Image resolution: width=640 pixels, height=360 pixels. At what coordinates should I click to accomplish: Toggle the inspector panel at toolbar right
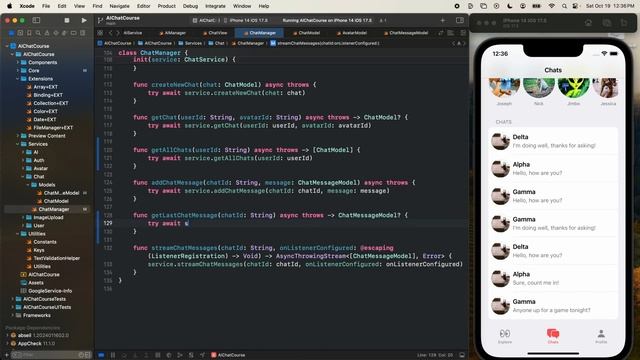pos(460,20)
